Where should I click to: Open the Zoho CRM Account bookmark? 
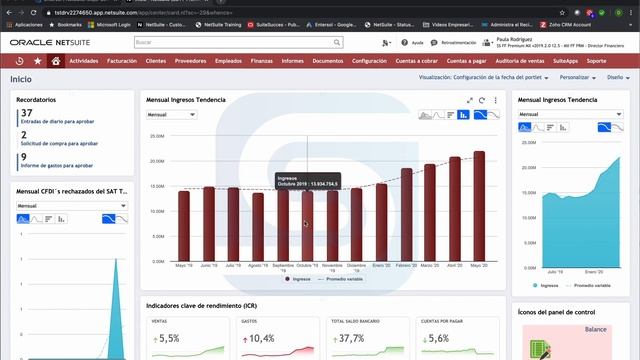point(565,25)
